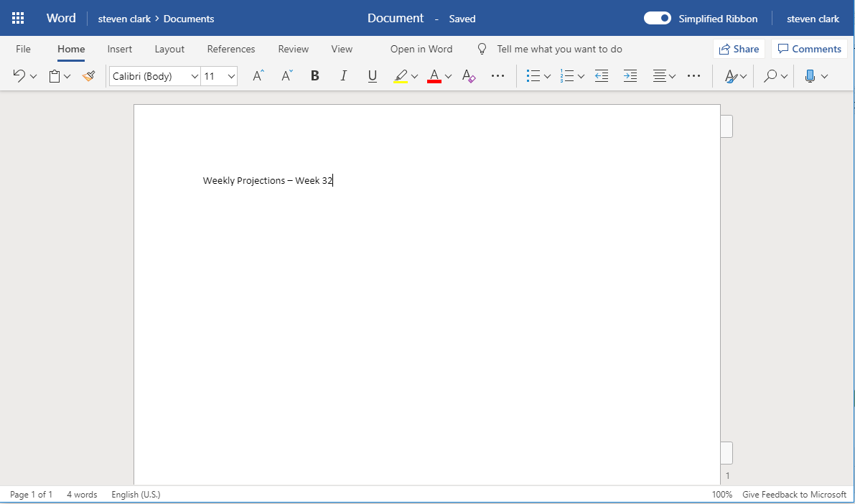Switch to the Insert tab

(120, 49)
